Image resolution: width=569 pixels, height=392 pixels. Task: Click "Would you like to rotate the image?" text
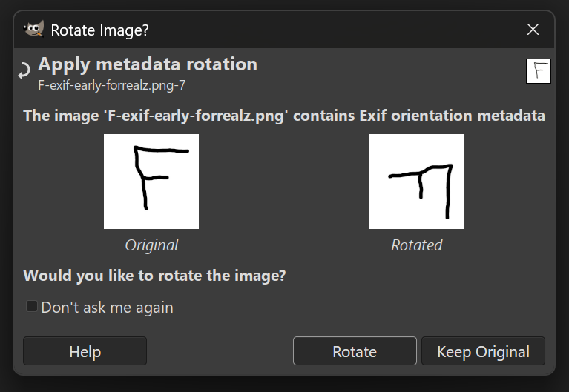pos(154,276)
